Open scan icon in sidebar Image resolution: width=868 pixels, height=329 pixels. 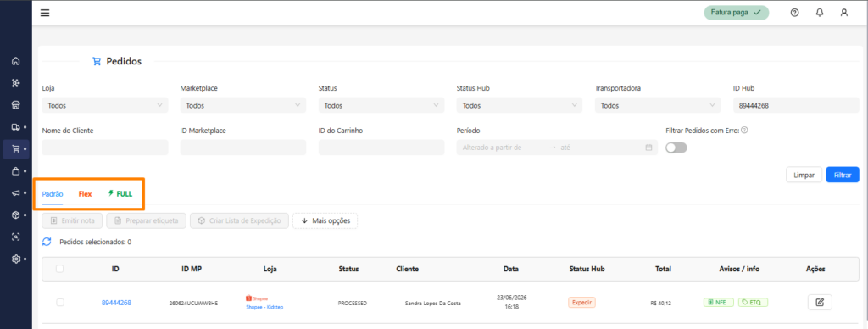tap(15, 237)
